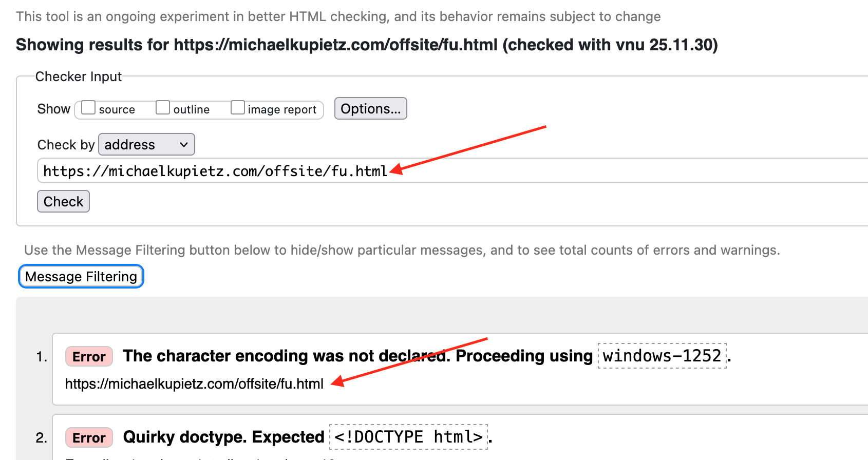Enable the source checkbox
Screen dimensions: 868x460
tap(88, 108)
